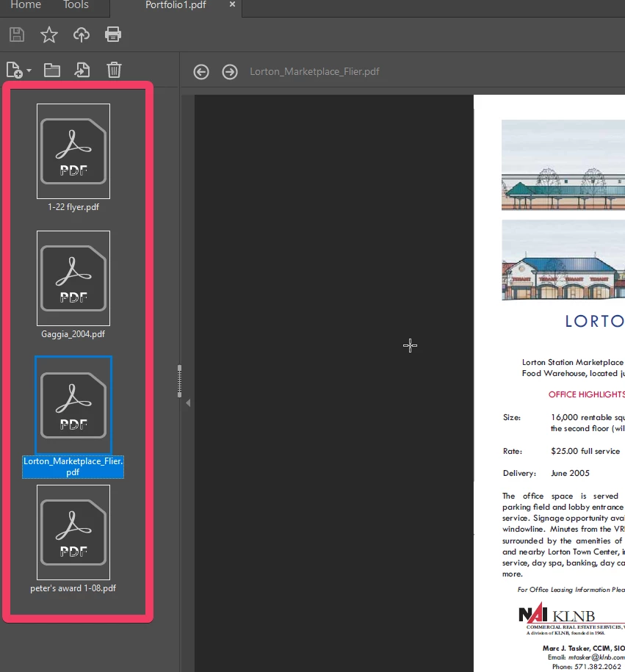This screenshot has height=672, width=625.
Task: Click the OFFICE HIGHLIGHTS heading in the document
Action: (586, 394)
